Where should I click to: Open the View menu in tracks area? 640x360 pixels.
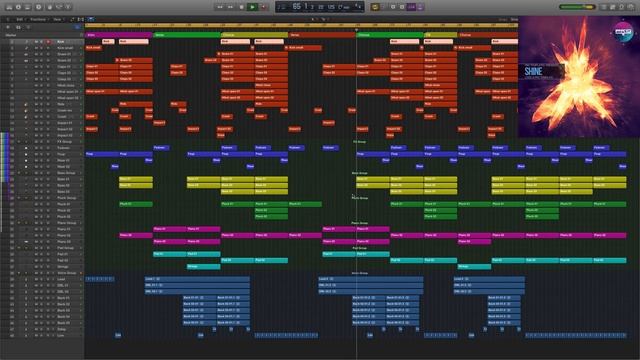[x=58, y=19]
